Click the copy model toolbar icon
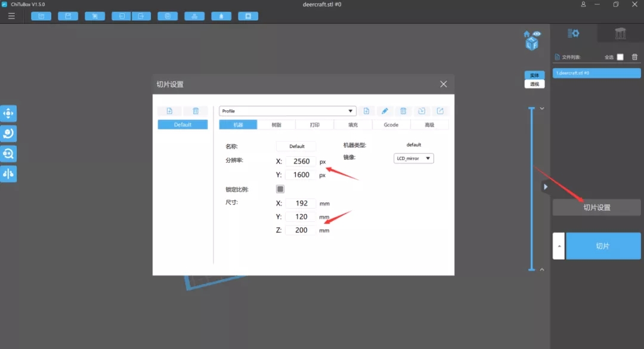 coord(168,16)
